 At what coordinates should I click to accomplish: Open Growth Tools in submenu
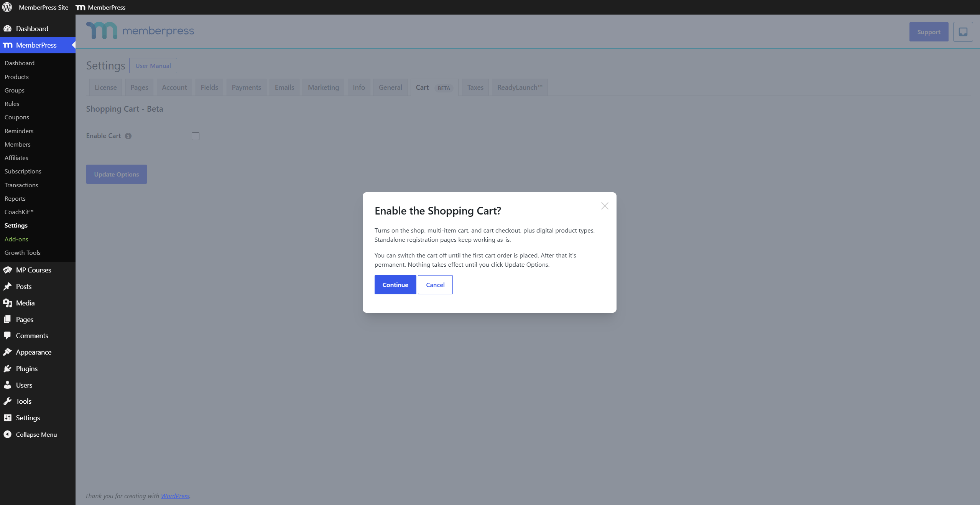coord(23,252)
